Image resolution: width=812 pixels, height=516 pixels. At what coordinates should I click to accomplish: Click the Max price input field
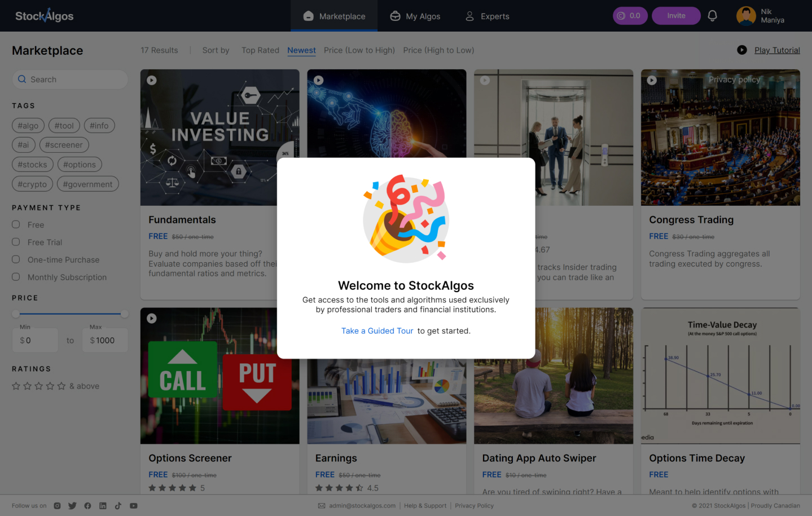pos(105,340)
